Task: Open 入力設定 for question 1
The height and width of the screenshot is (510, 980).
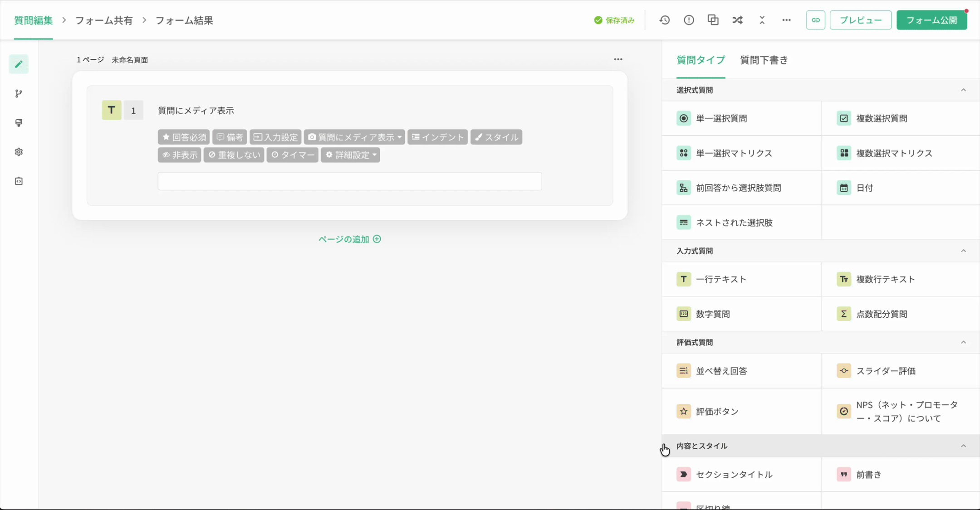Action: click(x=275, y=137)
